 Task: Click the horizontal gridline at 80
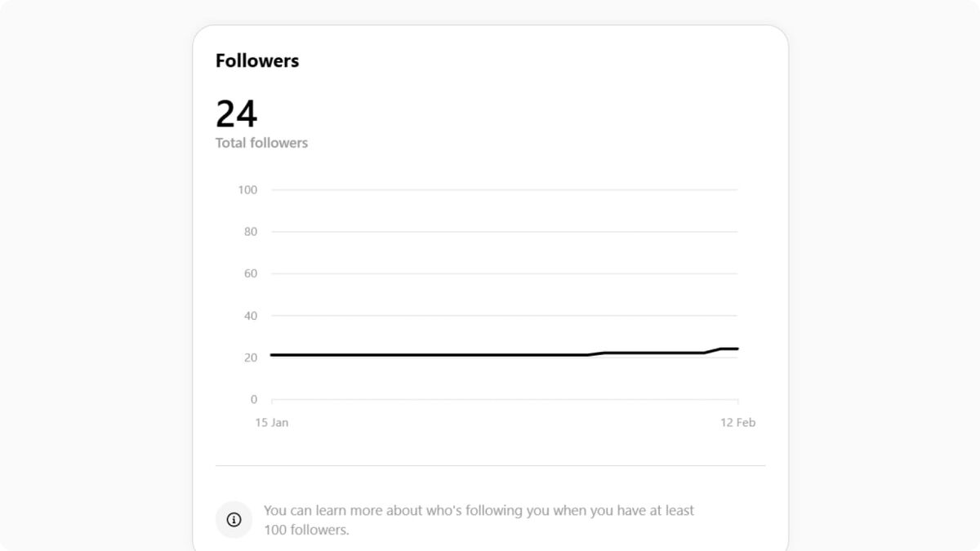click(504, 232)
